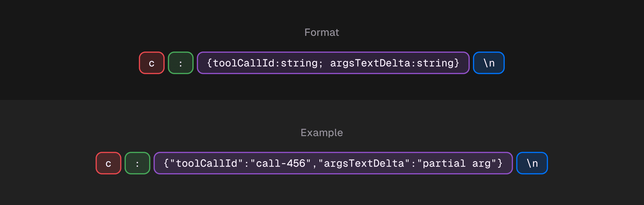Click the blue newline box under Example

532,163
